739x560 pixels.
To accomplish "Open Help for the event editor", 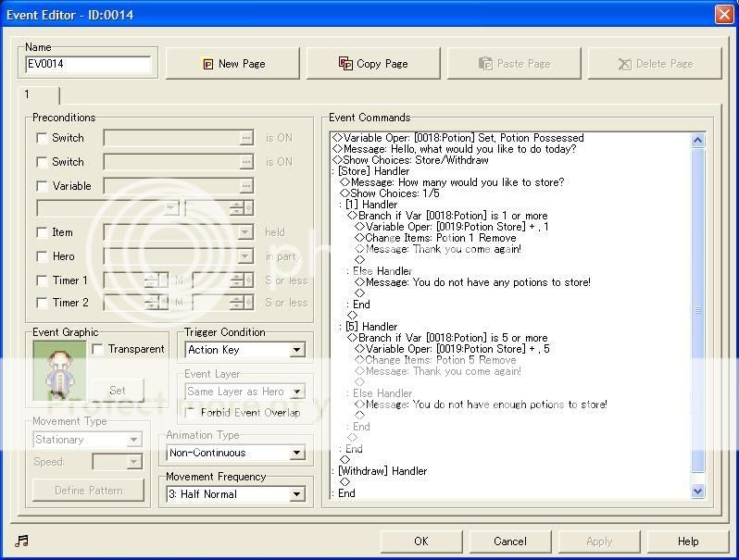I will pos(687,541).
